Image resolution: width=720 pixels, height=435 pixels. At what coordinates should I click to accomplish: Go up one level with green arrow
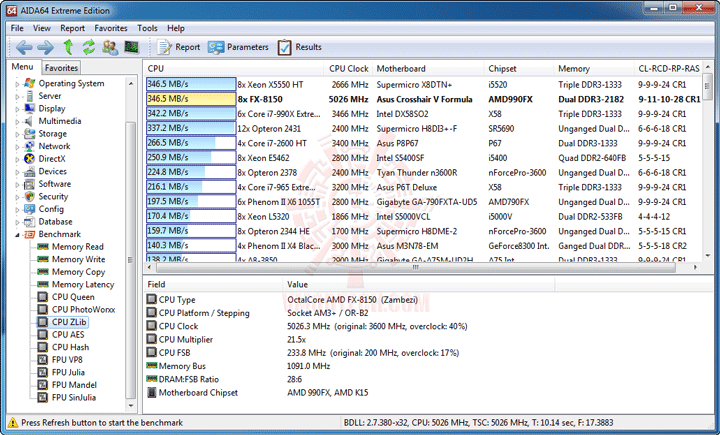(68, 47)
